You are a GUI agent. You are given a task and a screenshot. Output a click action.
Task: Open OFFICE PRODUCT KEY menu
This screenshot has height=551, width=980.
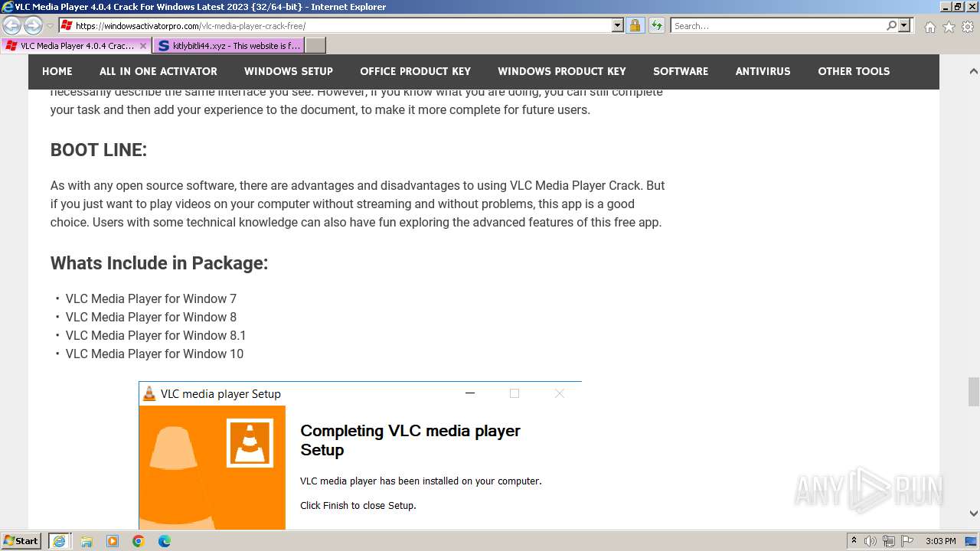click(416, 71)
